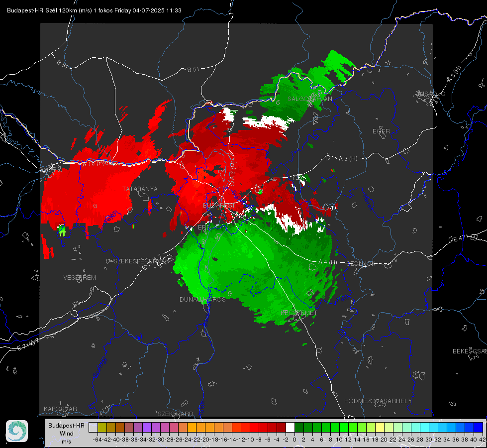Select the dark green swatch between 0 and 2
Image resolution: width=487 pixels, height=448 pixels.
[299, 427]
